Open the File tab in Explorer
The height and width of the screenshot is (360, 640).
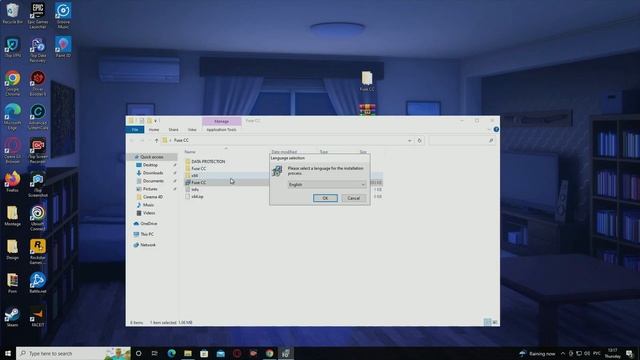(135, 129)
